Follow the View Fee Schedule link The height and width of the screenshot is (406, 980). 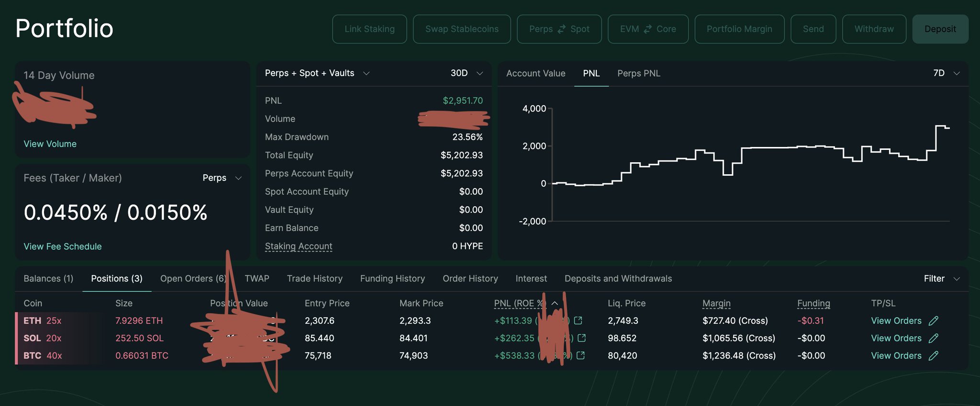pos(63,247)
